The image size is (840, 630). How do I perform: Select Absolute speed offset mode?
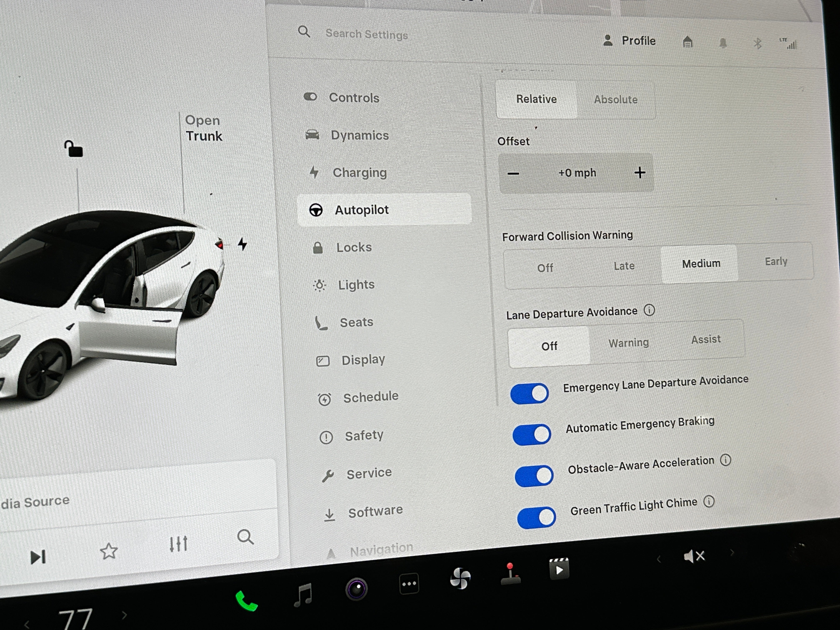(616, 100)
